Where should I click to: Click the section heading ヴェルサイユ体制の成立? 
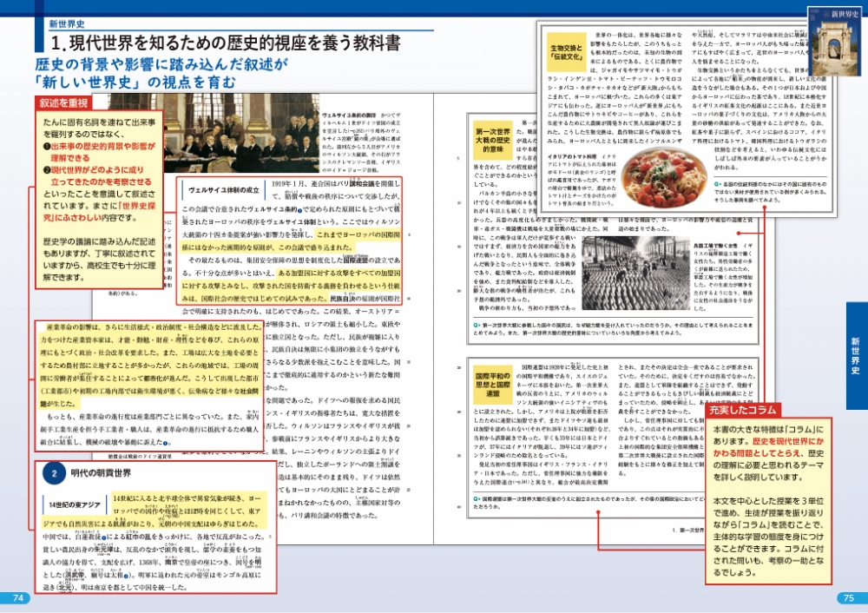pos(224,190)
